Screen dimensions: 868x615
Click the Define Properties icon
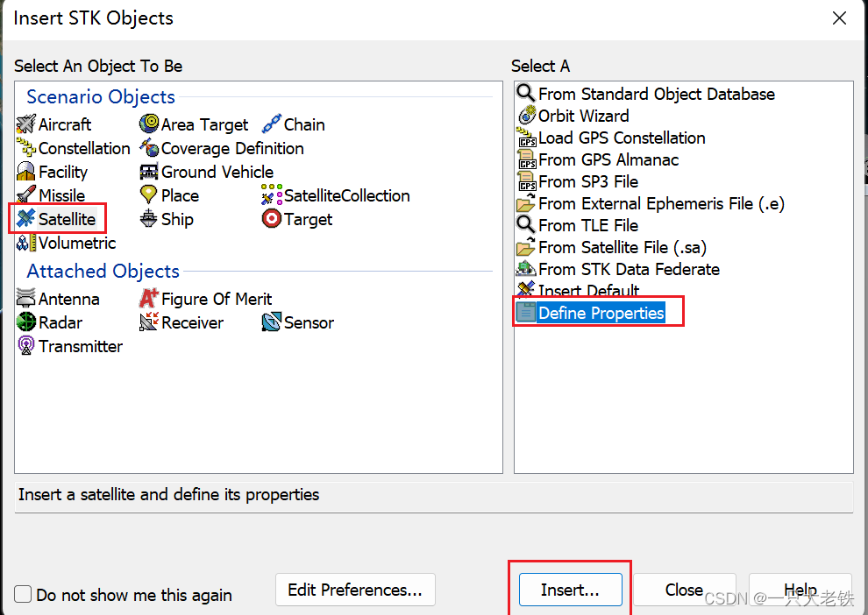tap(526, 313)
